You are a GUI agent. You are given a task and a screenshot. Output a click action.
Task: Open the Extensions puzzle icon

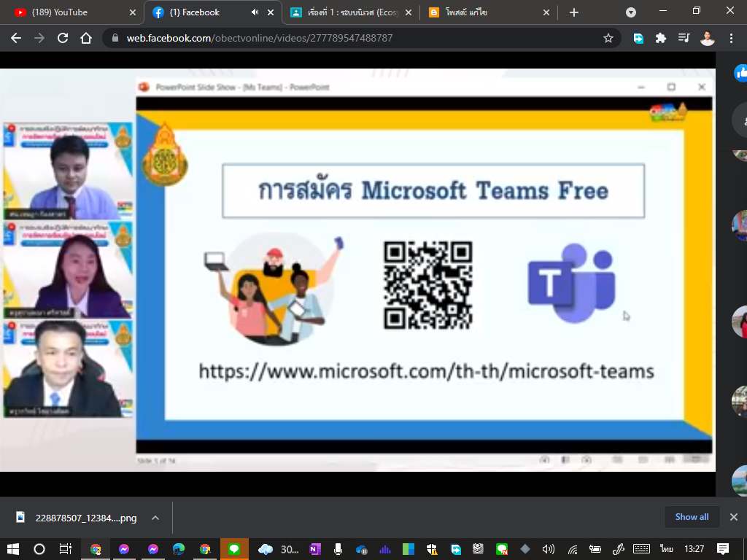coord(661,38)
